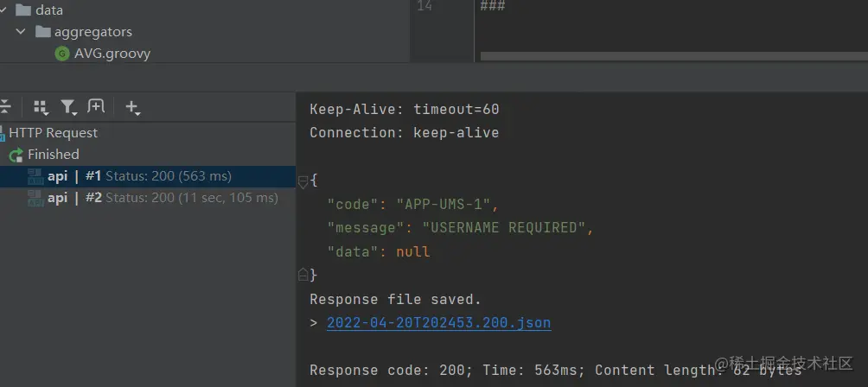Click the "Response file saved." line
Viewport: 868px width, 387px height.
395,300
